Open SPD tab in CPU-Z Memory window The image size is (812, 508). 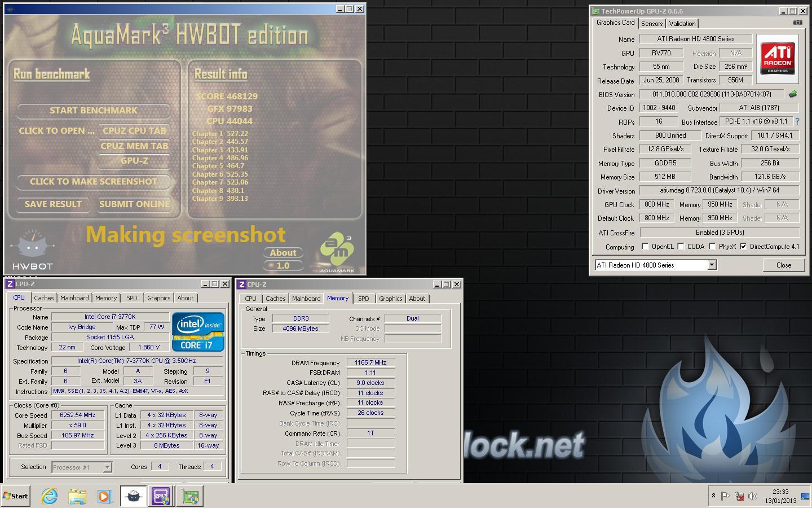coord(364,299)
